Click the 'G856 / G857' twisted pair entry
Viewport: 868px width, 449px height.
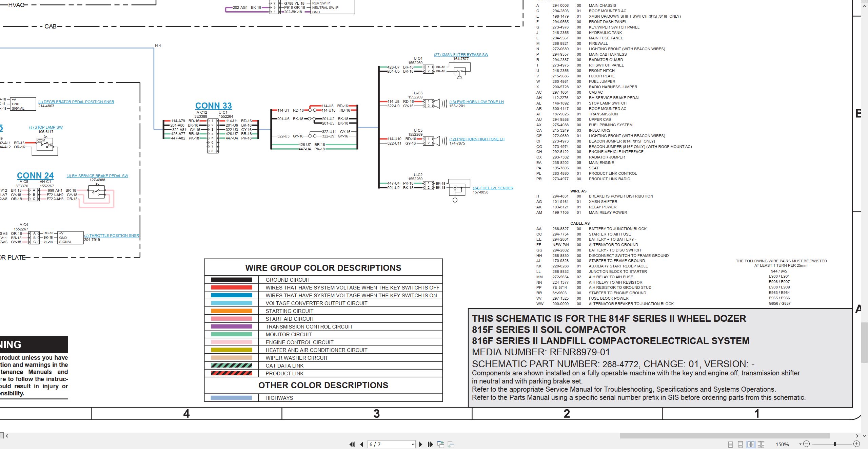point(780,303)
